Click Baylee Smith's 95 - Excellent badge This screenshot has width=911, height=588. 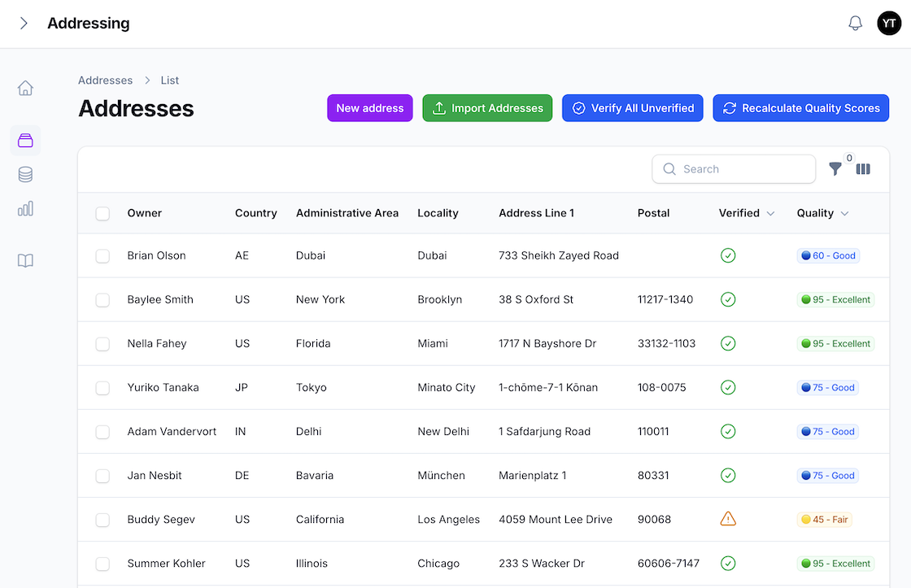point(835,300)
